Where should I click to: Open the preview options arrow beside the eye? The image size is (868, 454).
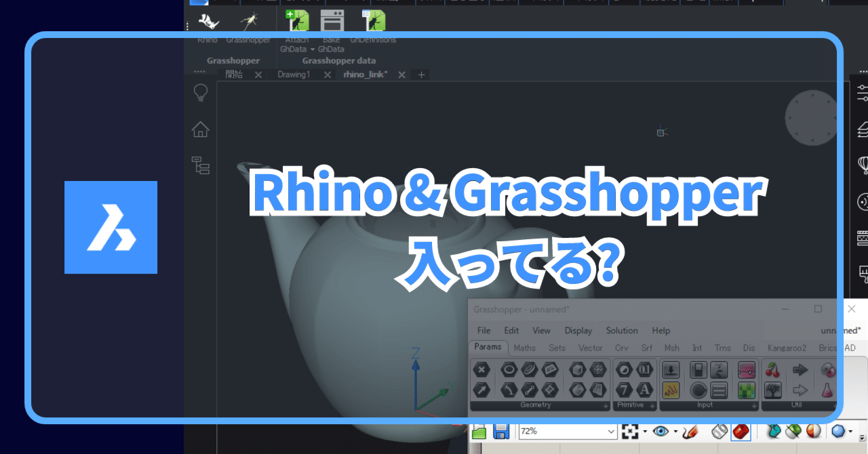[674, 432]
